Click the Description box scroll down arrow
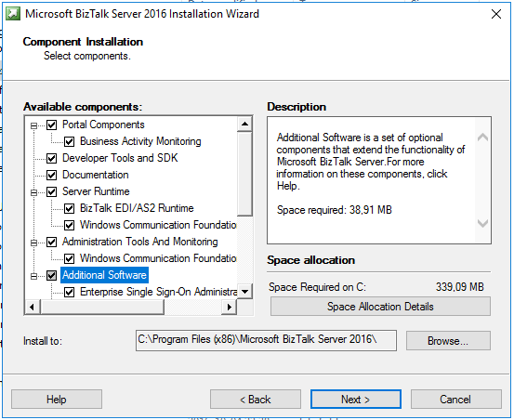Image resolution: width=514 pixels, height=420 pixels. [482, 223]
